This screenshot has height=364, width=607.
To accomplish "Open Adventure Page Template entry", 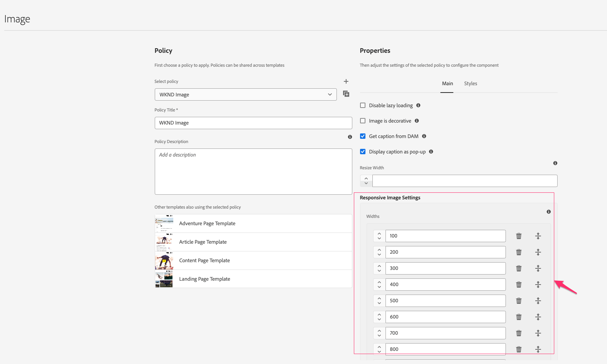I will (253, 224).
